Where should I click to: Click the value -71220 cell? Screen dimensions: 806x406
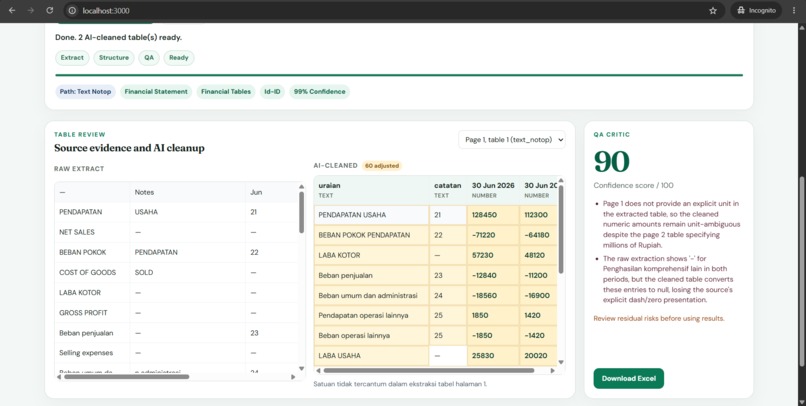coord(493,235)
